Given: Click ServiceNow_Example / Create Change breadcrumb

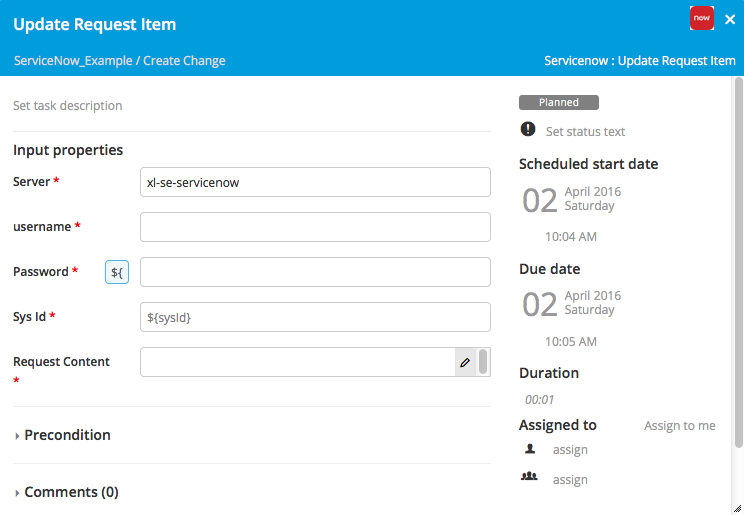Looking at the screenshot, I should click(x=120, y=61).
